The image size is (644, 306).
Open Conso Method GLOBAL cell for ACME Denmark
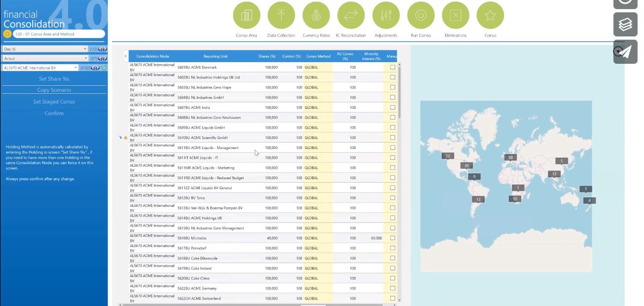click(318, 68)
